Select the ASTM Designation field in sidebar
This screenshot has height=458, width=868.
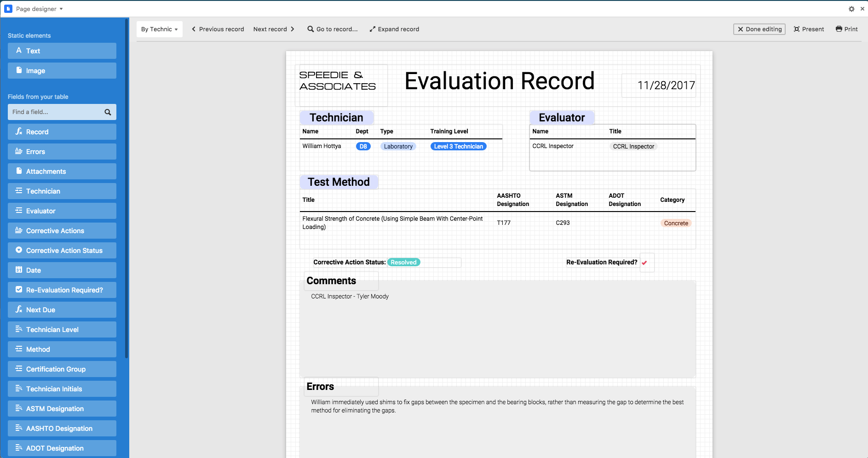click(62, 408)
